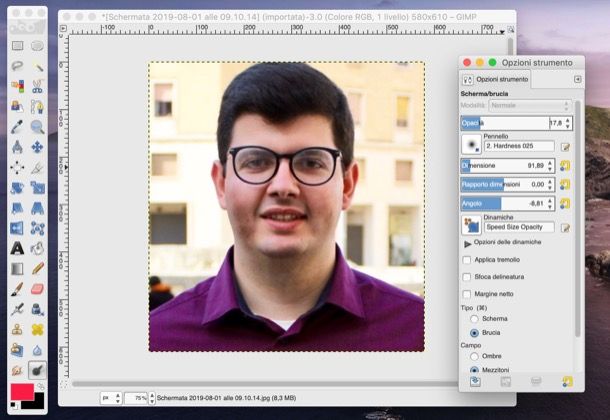Choose the Scherma type radio button
The width and height of the screenshot is (610, 420).
tap(474, 319)
